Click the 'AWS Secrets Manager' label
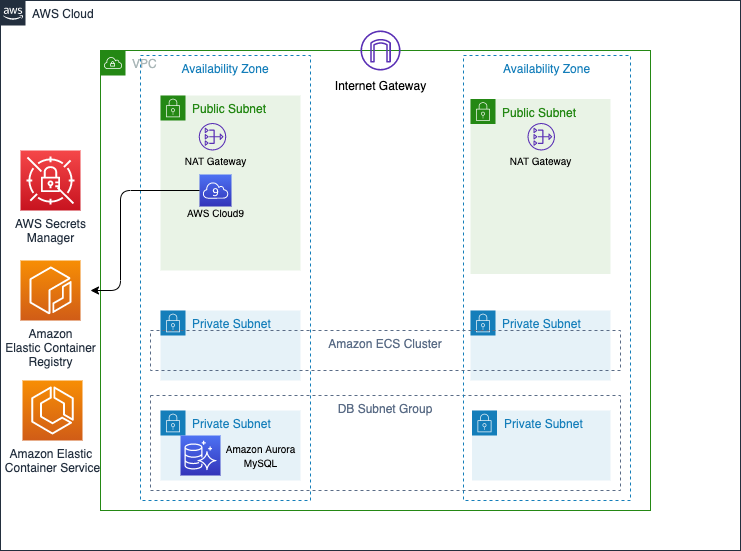 click(50, 231)
